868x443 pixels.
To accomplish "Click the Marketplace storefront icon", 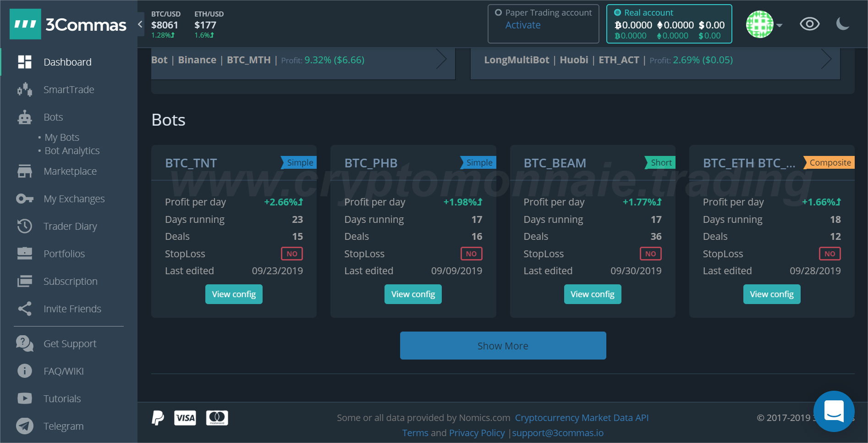I will tap(25, 171).
